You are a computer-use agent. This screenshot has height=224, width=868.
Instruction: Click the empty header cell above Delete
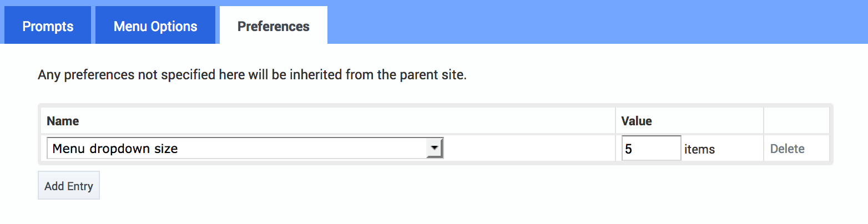pos(796,121)
